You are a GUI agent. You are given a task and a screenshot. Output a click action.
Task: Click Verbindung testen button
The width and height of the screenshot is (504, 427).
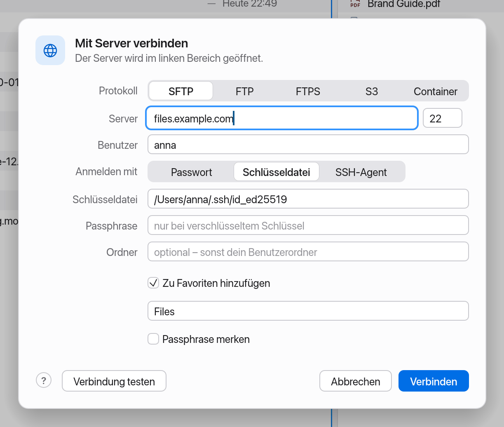[x=114, y=381]
